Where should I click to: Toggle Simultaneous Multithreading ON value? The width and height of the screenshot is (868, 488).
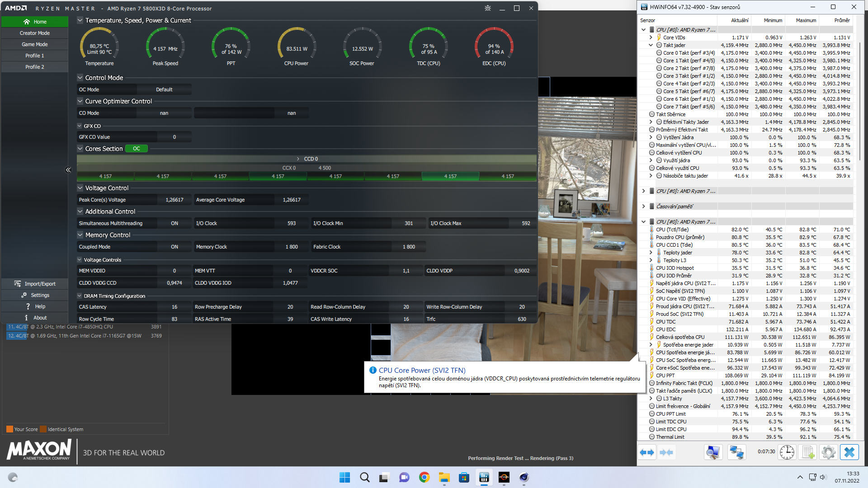click(174, 223)
